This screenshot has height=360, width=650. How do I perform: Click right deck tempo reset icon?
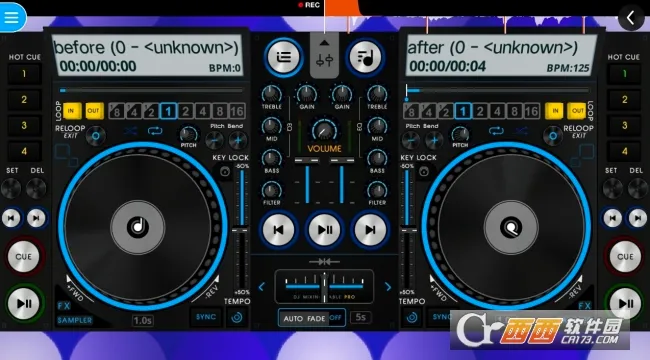pos(412,317)
